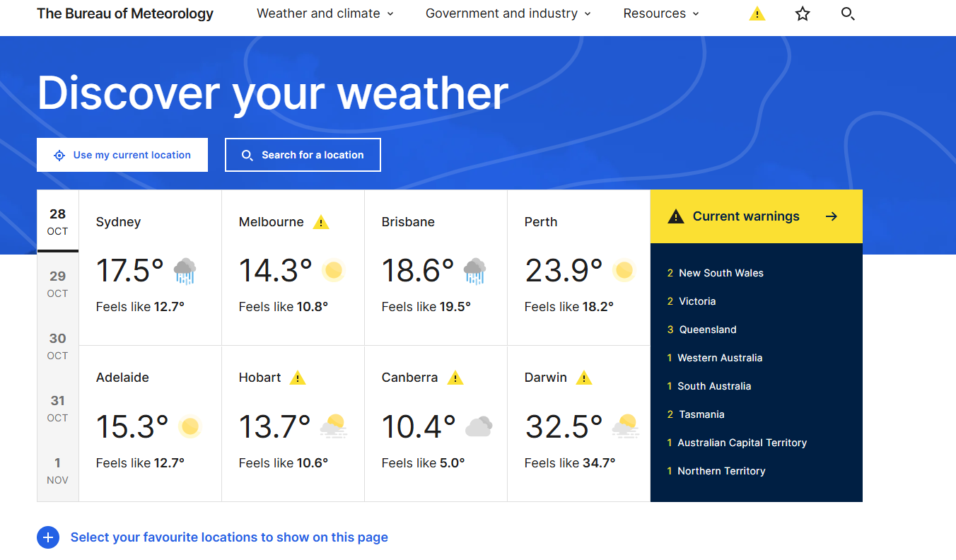Open the Resources dropdown menu
This screenshot has width=956, height=560.
(660, 13)
